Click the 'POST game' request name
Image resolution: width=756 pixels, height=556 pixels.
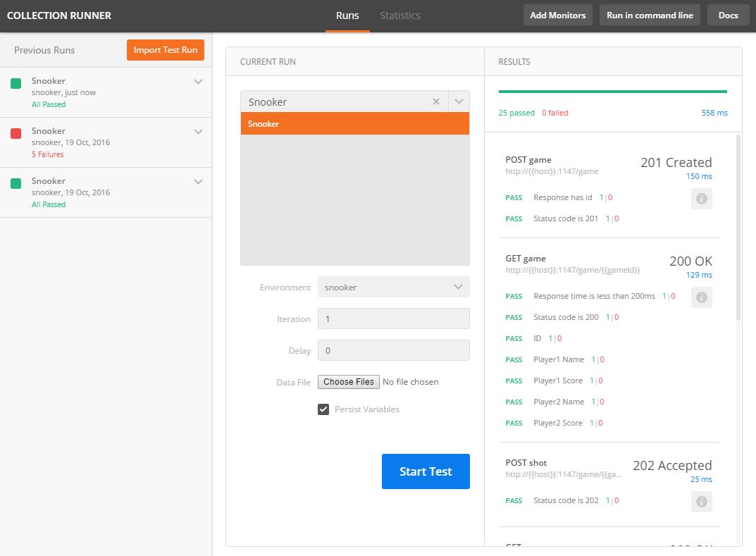pos(528,160)
